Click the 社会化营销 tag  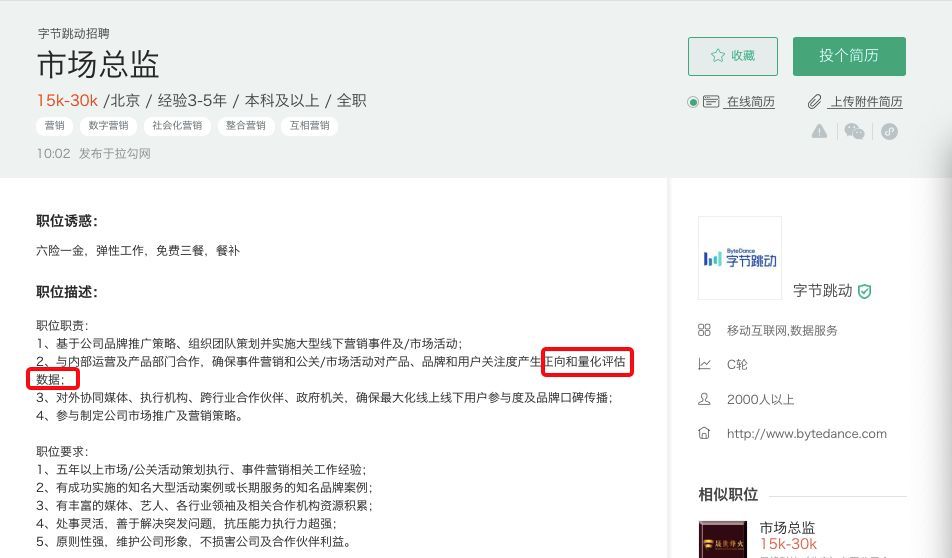click(x=177, y=126)
